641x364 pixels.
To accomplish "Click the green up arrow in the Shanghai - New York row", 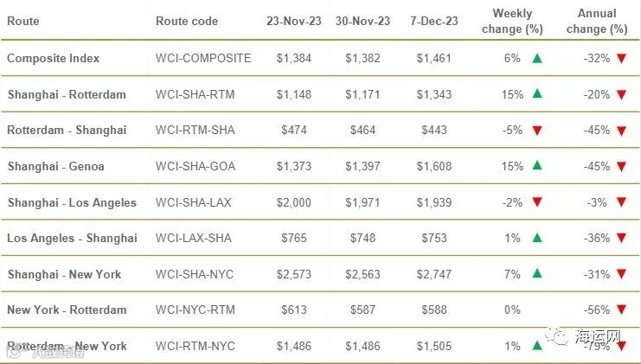I will pyautogui.click(x=537, y=273).
